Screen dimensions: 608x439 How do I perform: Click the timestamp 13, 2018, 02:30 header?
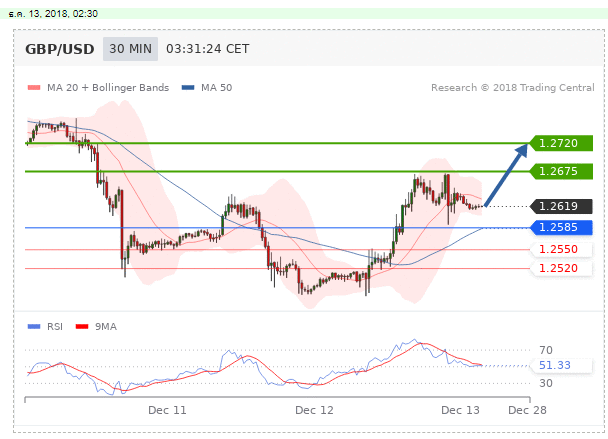tap(53, 14)
